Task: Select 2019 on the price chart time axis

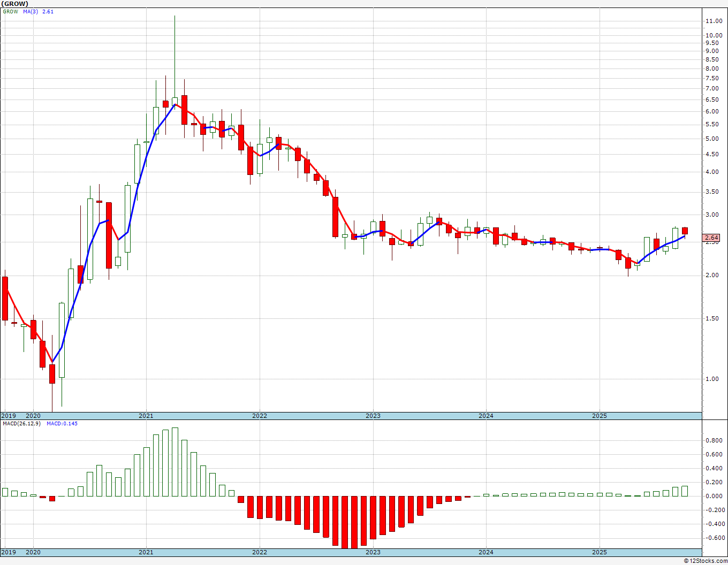Action: (8, 416)
